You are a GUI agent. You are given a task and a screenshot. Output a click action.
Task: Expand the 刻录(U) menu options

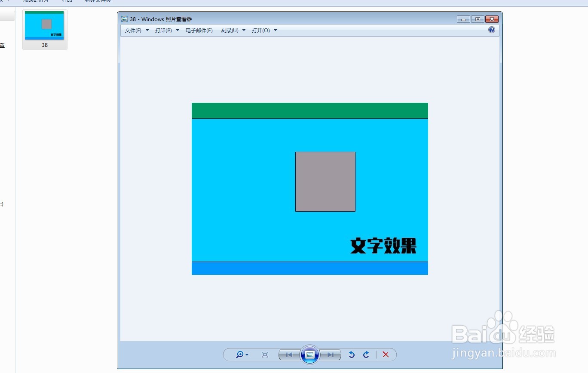tap(243, 31)
